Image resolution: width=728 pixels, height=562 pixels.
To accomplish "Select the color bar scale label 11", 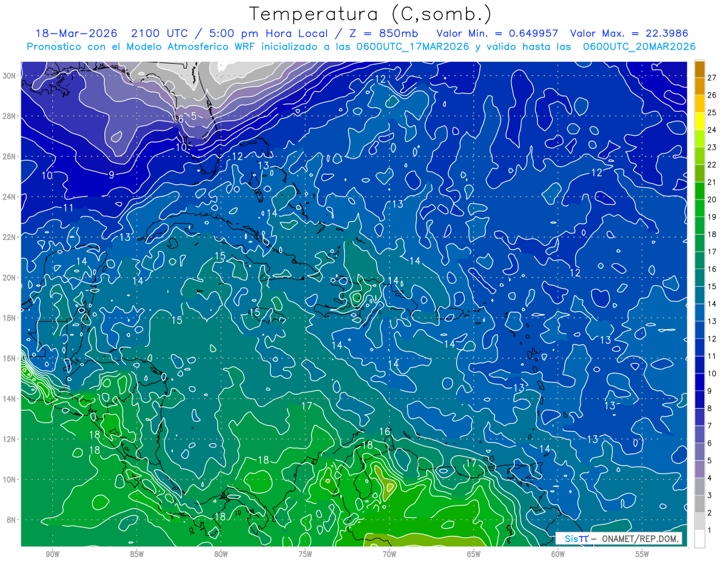I will coord(712,356).
